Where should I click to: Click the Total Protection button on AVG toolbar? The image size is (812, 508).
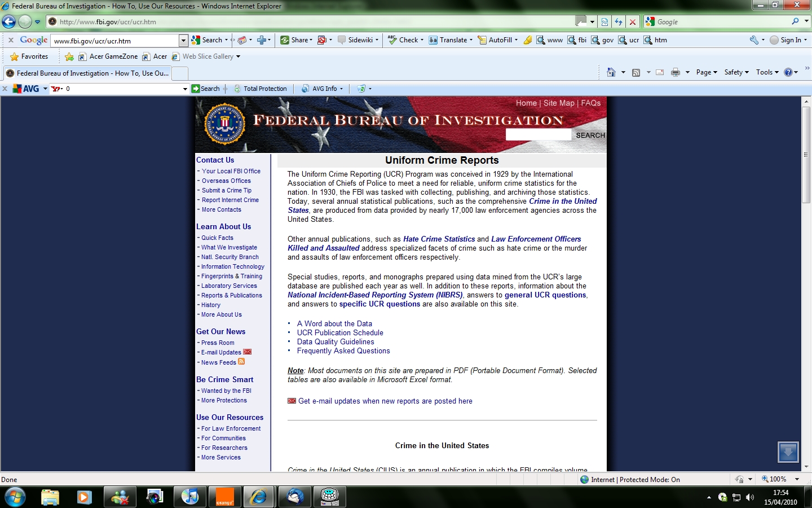pyautogui.click(x=261, y=89)
